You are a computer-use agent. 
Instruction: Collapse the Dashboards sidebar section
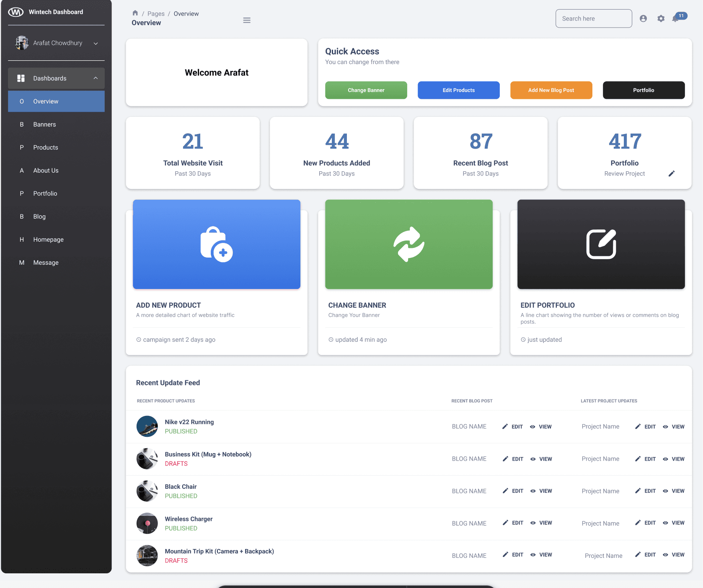96,78
